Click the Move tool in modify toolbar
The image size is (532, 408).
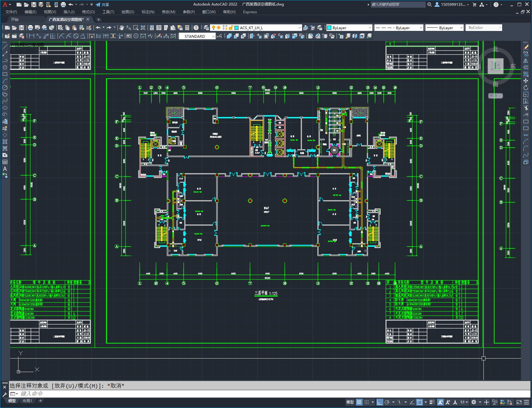[x=526, y=81]
